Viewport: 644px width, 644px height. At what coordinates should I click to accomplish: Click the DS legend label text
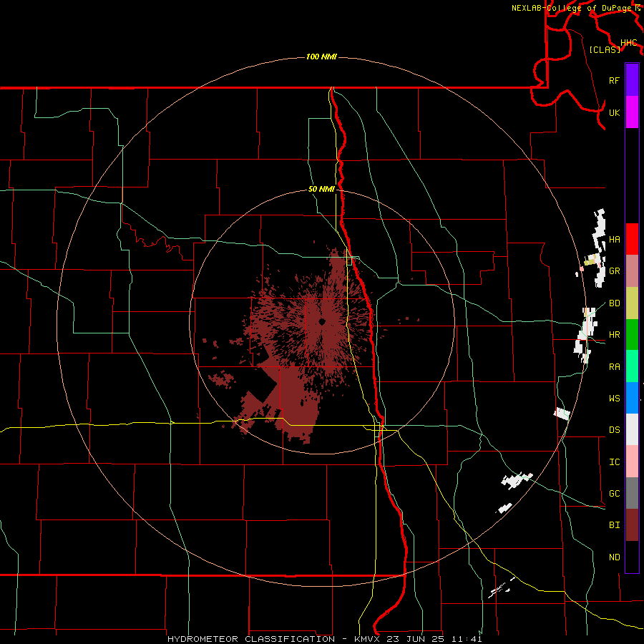coord(614,430)
